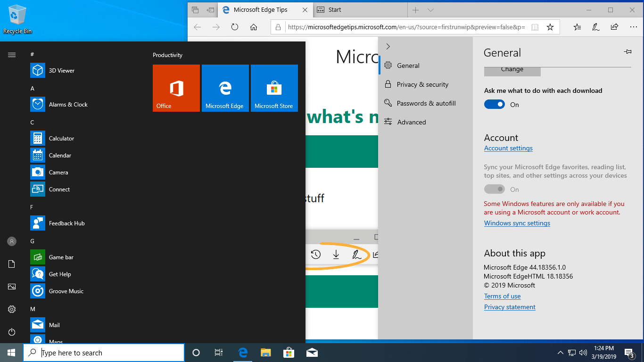Viewport: 644px width, 362px height.
Task: Open Microsoft Store from taskbar
Action: [289, 353]
